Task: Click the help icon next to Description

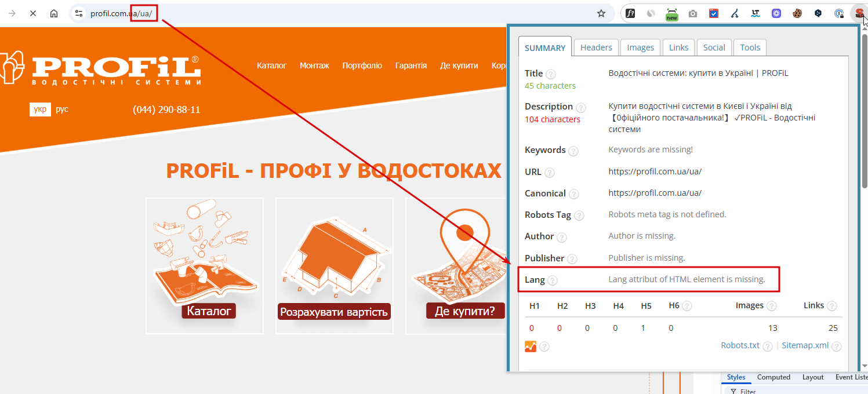Action: (x=581, y=107)
